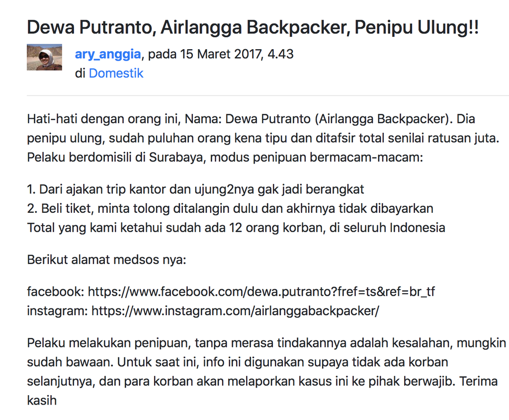The image size is (509, 420).
Task: Click the horizontal divider below the post header
Action: [268, 96]
